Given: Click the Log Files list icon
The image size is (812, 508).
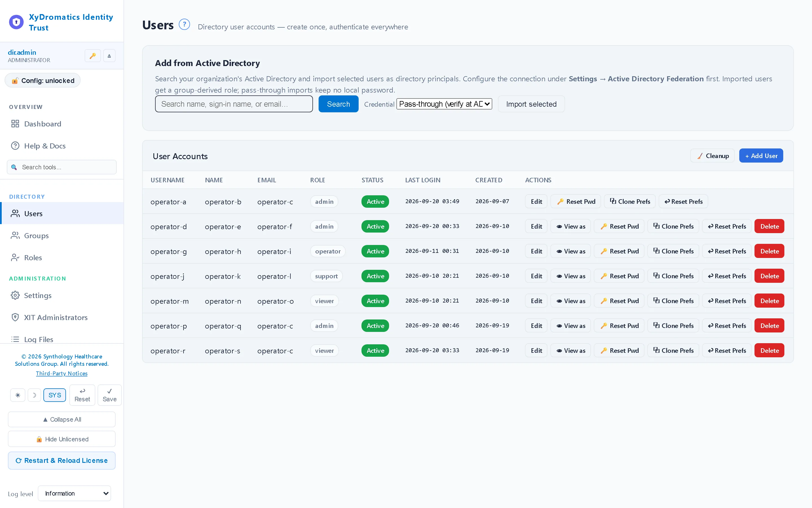Looking at the screenshot, I should click(15, 339).
